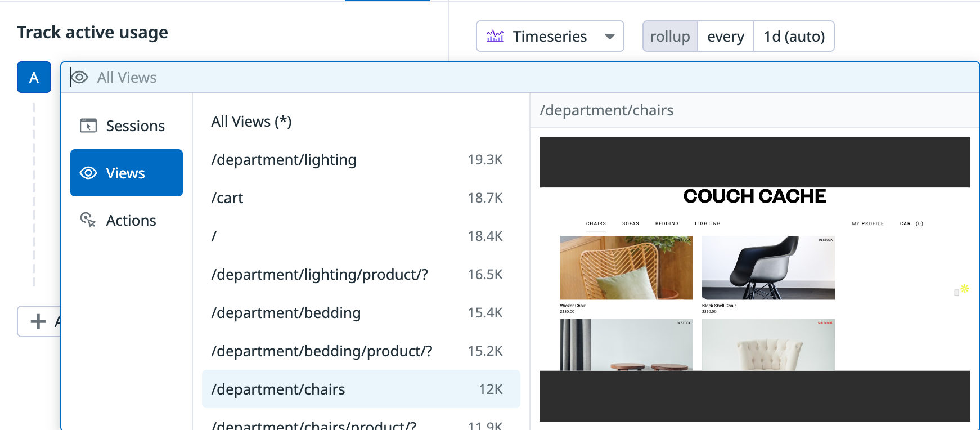Choose All Views (*) option

coord(361,121)
